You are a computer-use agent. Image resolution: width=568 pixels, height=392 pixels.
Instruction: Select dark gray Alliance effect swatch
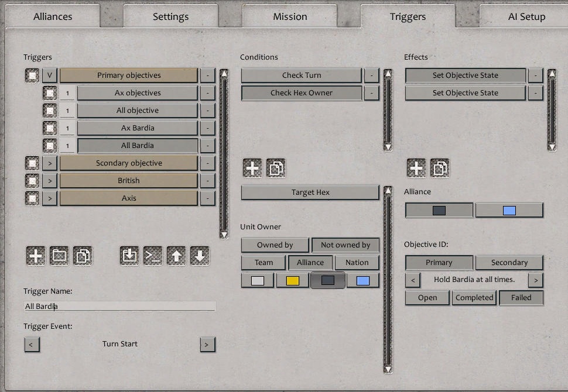[x=439, y=210]
